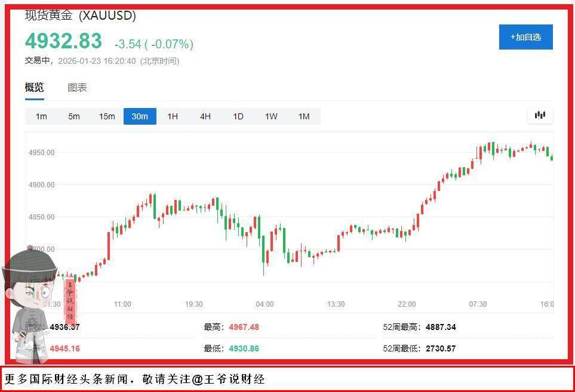Viewport: 575px width, 392px height.
Task: Click the 交易中 status text
Action: pyautogui.click(x=37, y=61)
